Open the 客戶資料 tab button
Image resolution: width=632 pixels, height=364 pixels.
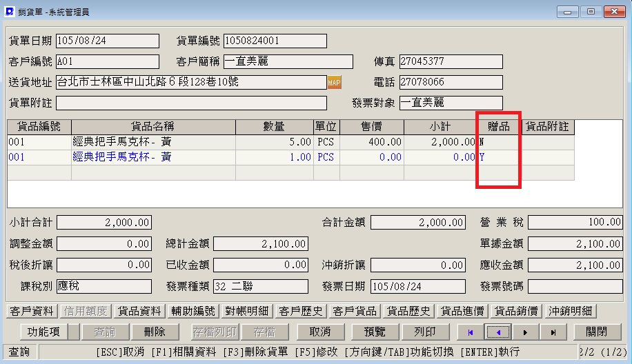32,311
